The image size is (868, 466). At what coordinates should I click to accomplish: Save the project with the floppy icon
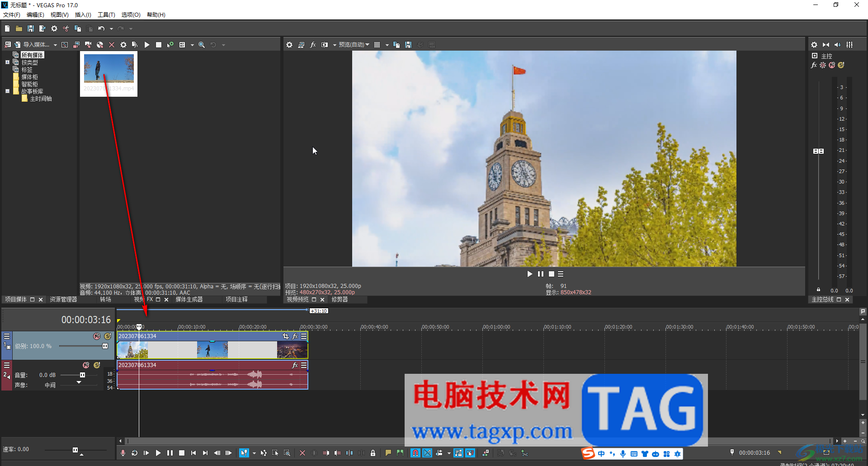click(x=31, y=28)
